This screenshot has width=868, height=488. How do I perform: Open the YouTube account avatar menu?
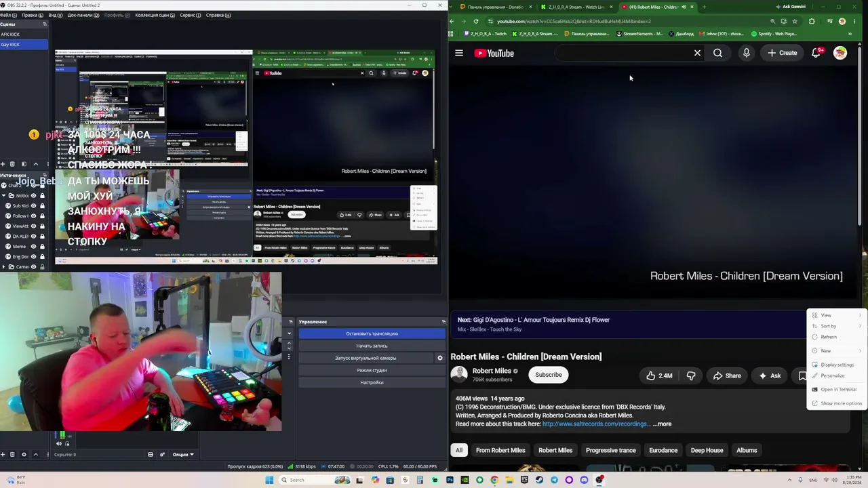click(x=840, y=53)
